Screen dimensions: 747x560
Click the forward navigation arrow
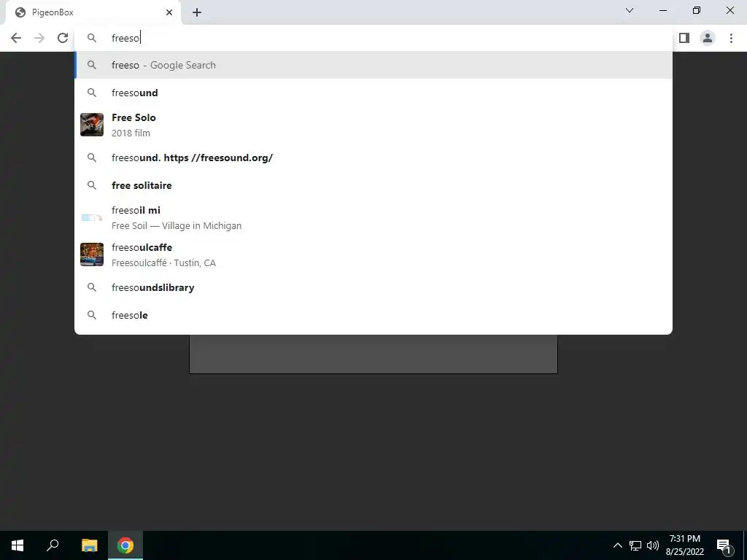pos(39,38)
